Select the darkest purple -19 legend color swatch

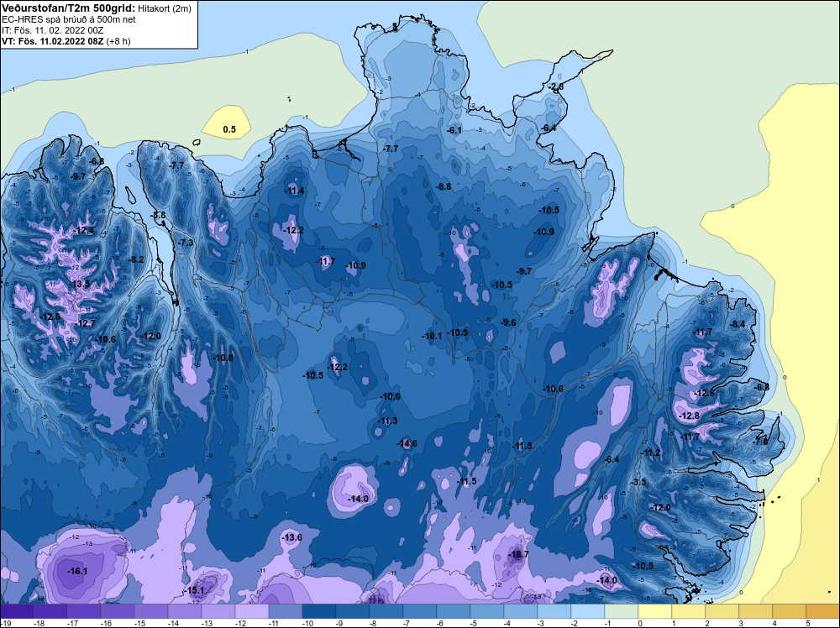[17, 611]
